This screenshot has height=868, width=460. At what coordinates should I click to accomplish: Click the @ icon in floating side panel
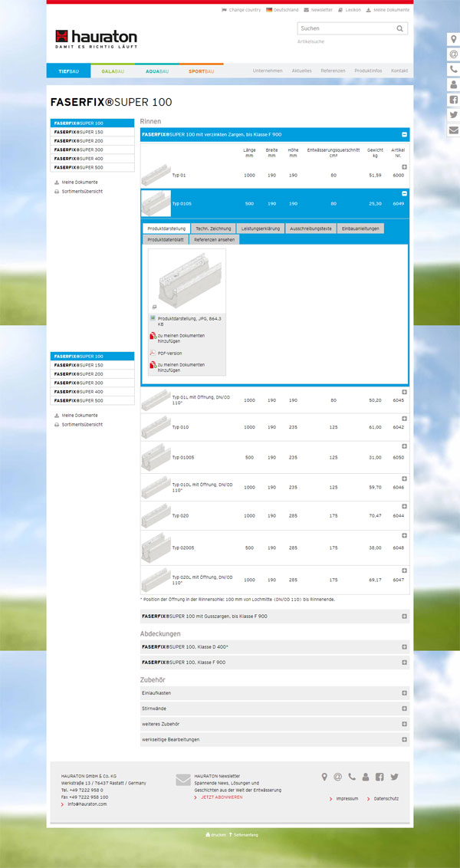[453, 54]
